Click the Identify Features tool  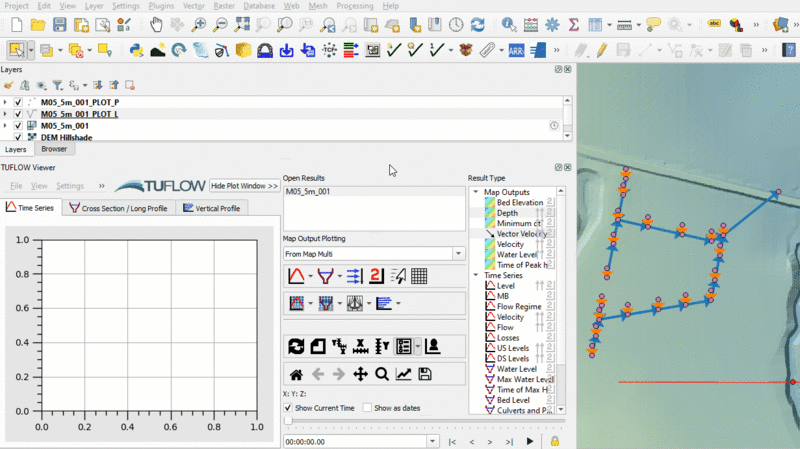510,24
